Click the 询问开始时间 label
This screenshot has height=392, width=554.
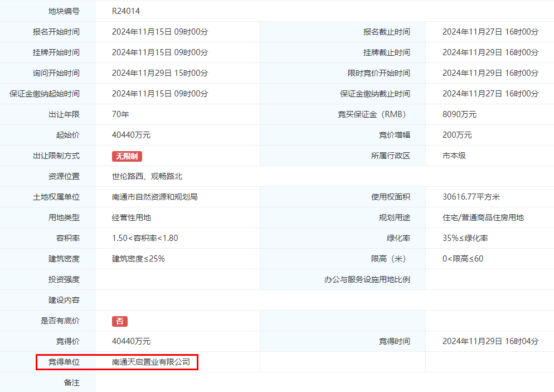point(56,73)
